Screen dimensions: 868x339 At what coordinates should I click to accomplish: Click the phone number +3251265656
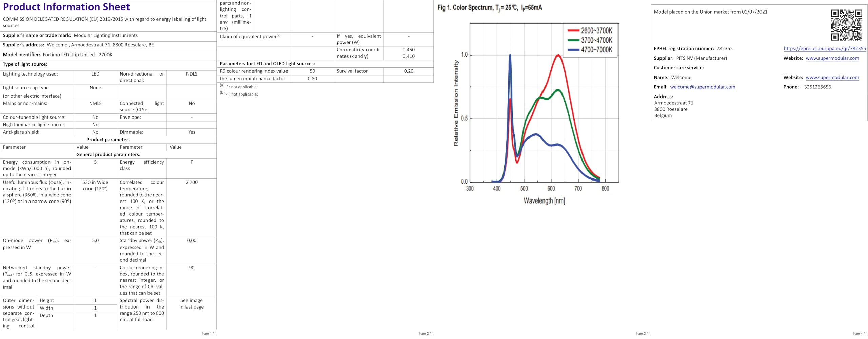pyautogui.click(x=816, y=87)
